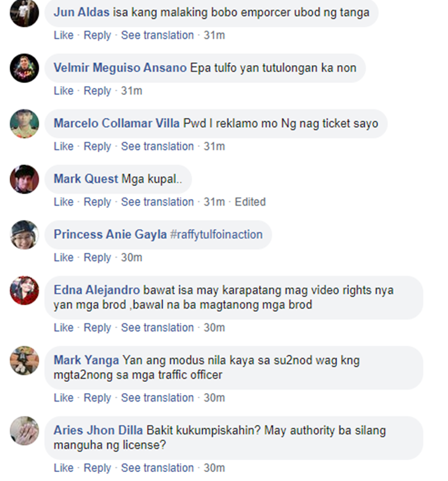Reply to Velmir Meguiso Ansano's comment
Viewport: 448px width, 481px height.
tap(97, 91)
